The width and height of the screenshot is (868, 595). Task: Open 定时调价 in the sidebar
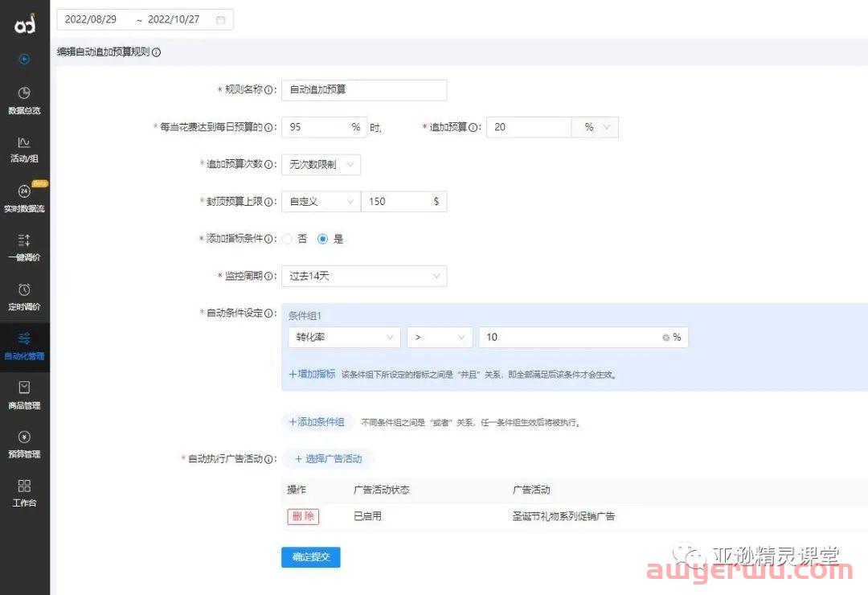[x=24, y=297]
